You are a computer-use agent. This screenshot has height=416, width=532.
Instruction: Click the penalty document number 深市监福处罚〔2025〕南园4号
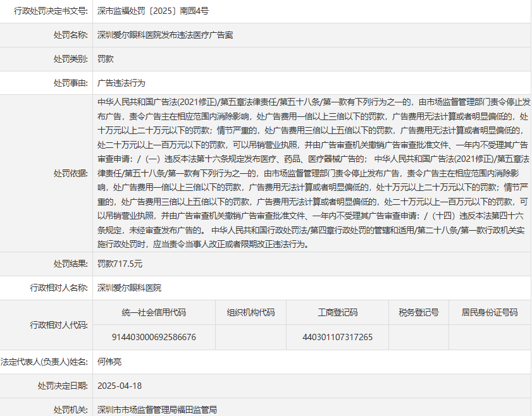point(152,11)
